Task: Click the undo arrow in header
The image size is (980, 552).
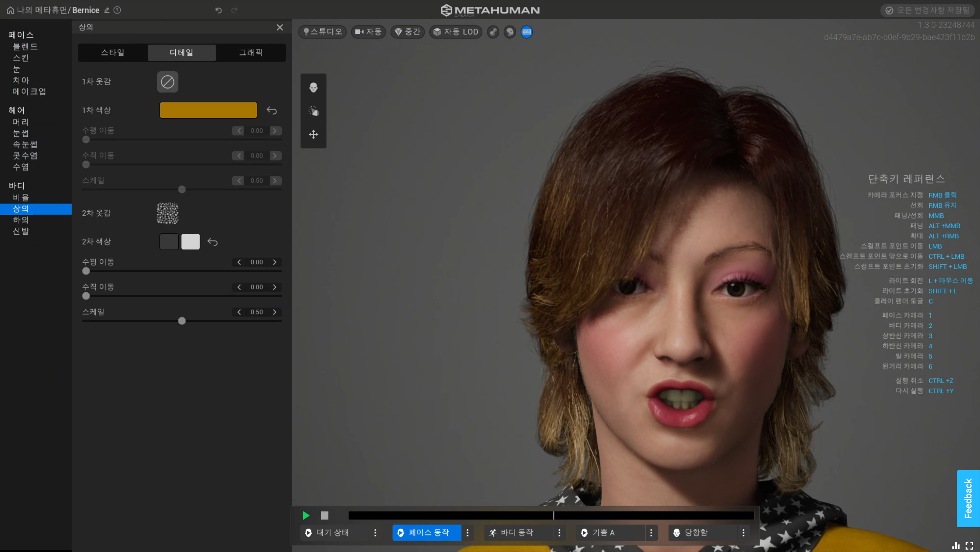Action: click(218, 10)
